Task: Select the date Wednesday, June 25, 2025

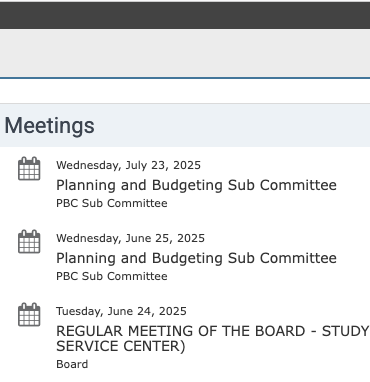Action: (130, 238)
